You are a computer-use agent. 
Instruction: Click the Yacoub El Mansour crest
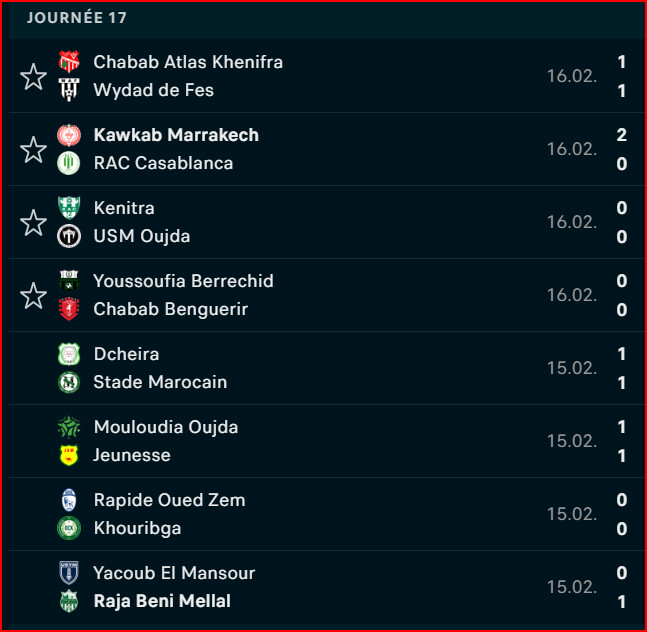(x=69, y=574)
